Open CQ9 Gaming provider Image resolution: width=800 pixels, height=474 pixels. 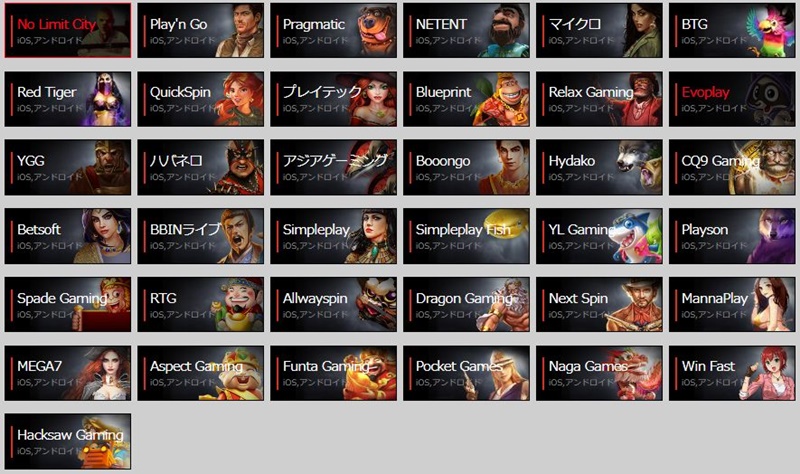pos(732,167)
